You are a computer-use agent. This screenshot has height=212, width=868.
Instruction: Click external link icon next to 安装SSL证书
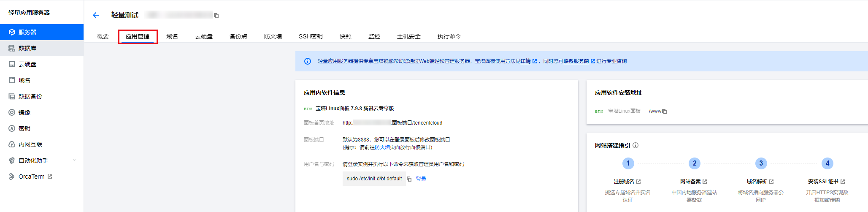[843, 182]
